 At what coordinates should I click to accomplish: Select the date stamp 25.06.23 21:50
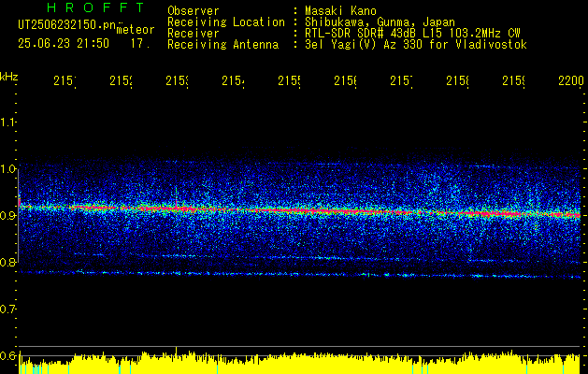[64, 44]
